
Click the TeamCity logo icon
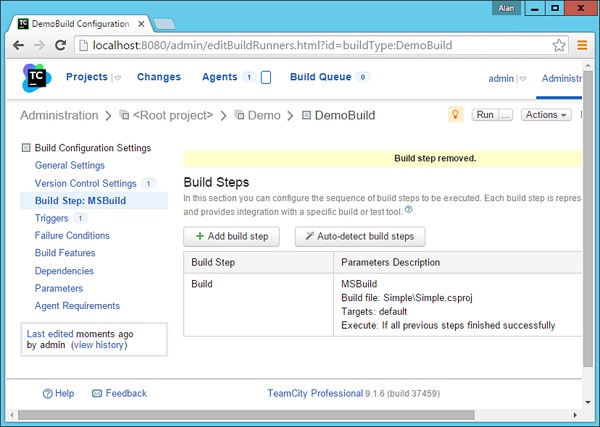click(34, 77)
